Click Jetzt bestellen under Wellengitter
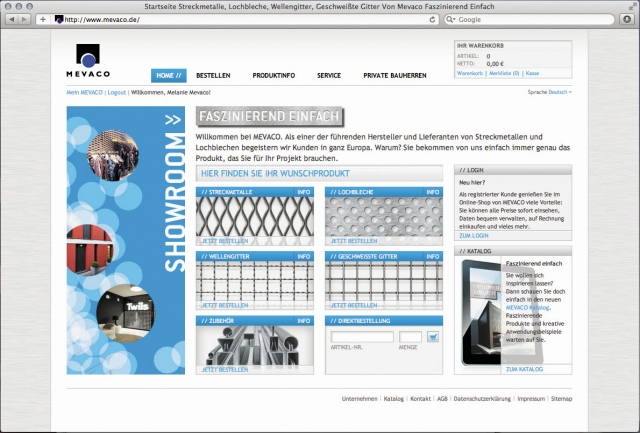 tap(224, 306)
